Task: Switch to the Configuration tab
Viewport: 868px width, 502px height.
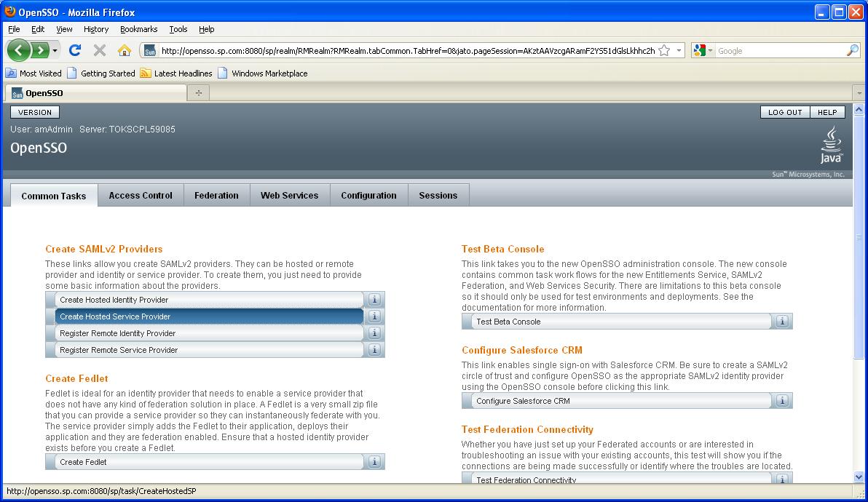Action: (368, 195)
